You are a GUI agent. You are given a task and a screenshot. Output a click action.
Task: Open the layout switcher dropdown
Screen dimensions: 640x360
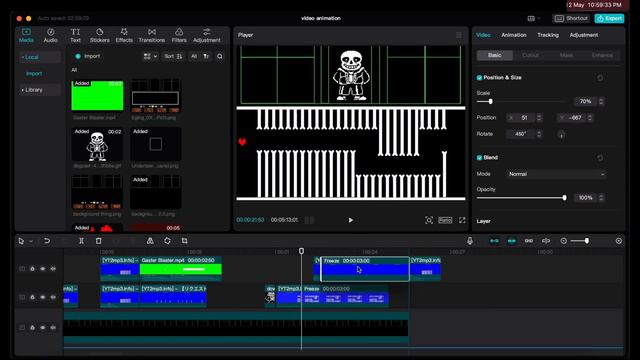(x=534, y=18)
